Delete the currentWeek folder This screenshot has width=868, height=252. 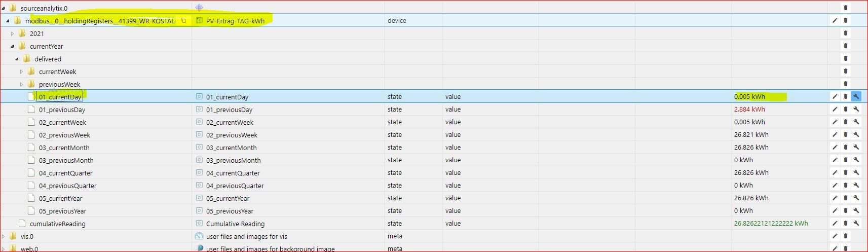pos(845,71)
